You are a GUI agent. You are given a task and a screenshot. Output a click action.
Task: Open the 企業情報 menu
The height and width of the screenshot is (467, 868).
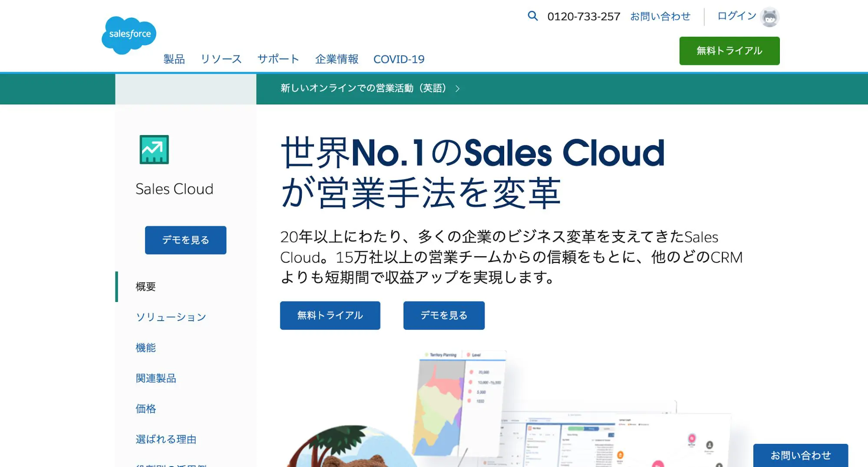tap(337, 59)
